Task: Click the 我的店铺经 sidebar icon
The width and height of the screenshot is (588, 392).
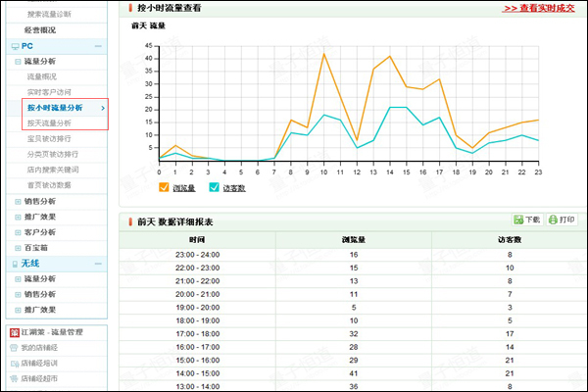Action: coord(14,347)
